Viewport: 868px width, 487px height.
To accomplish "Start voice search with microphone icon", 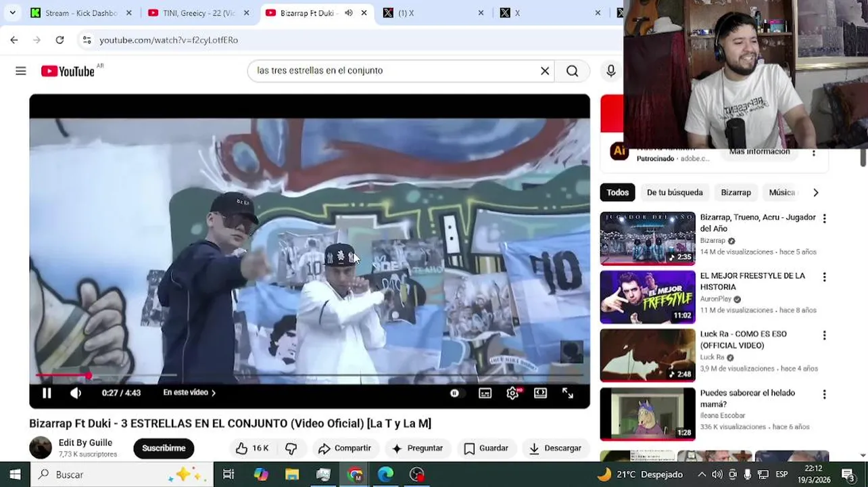I will (611, 71).
